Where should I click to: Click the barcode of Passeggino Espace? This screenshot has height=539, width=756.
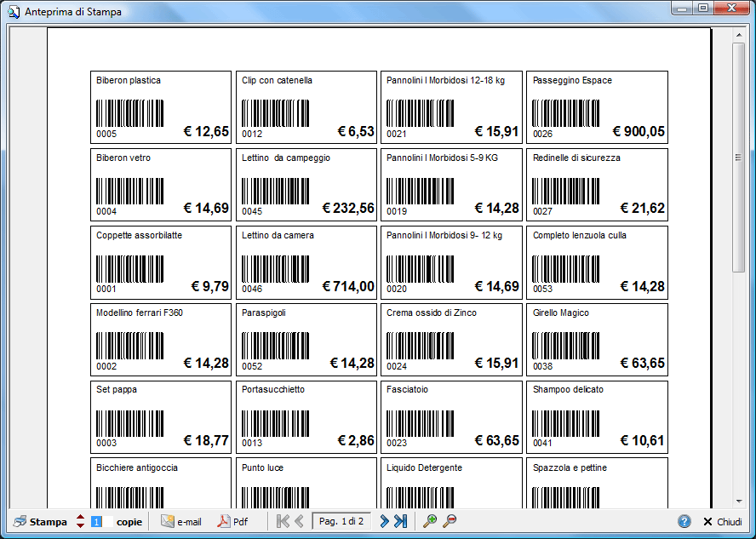click(x=565, y=113)
